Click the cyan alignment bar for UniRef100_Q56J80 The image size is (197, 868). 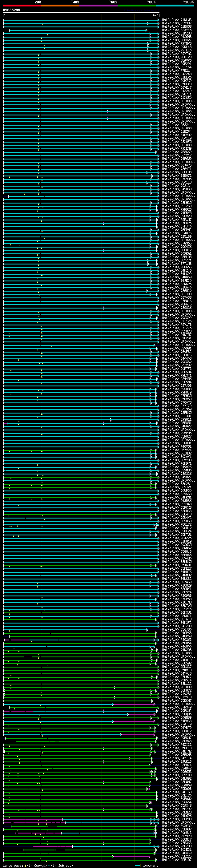tap(76, 630)
